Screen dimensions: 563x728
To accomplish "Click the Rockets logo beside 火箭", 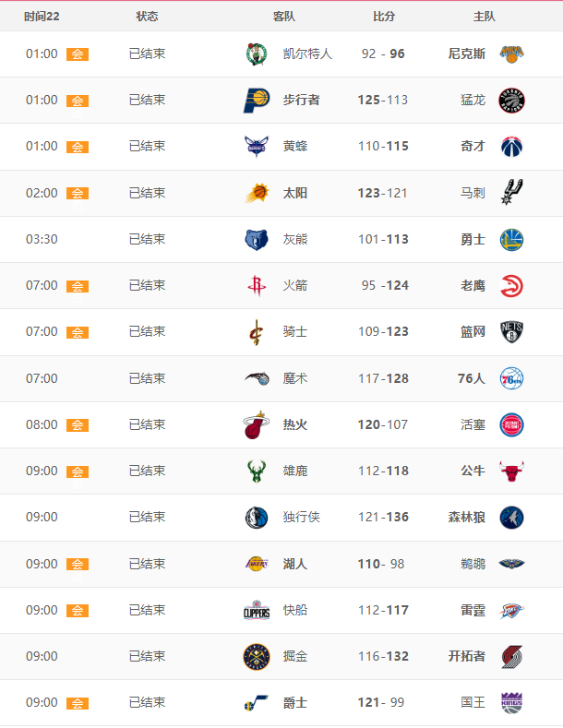I will tap(257, 285).
